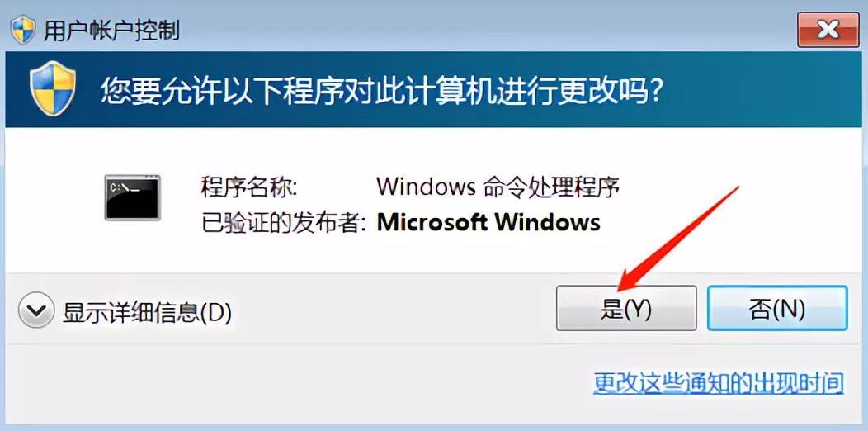Click the 程序名称 label
The width and height of the screenshot is (868, 431).
coord(249,187)
